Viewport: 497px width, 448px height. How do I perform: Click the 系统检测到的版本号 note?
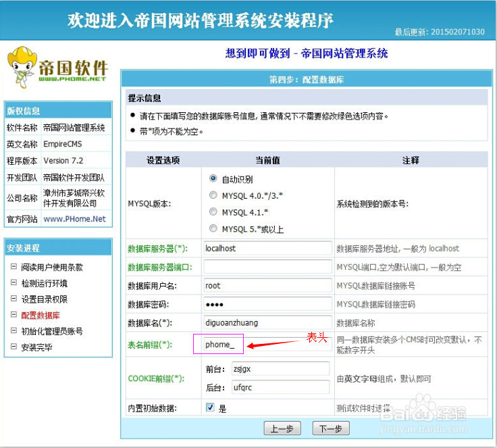point(373,203)
